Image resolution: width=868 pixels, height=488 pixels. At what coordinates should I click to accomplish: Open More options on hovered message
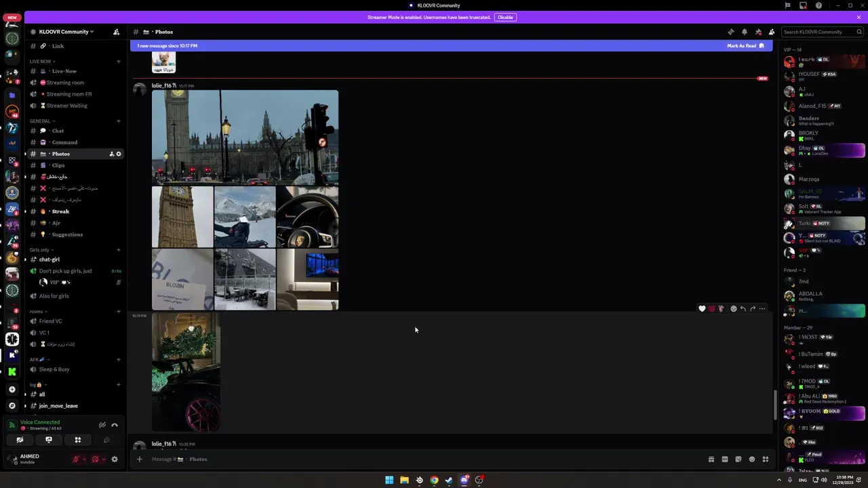point(762,309)
